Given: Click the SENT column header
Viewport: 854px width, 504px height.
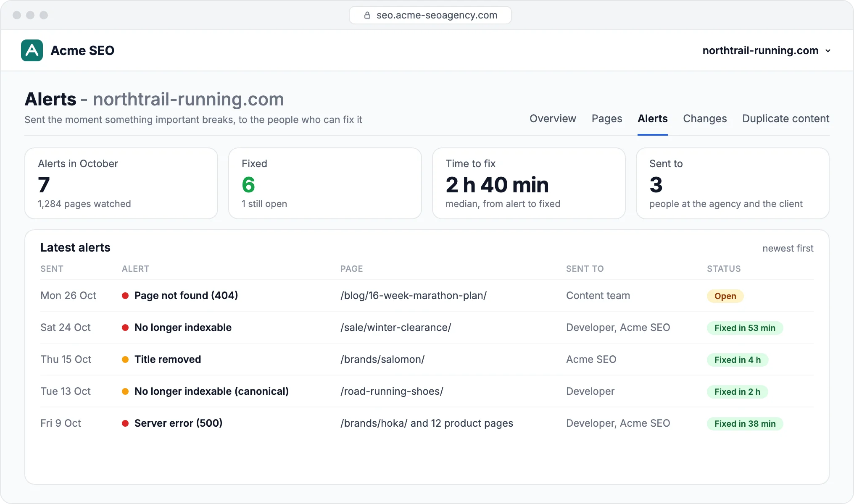Looking at the screenshot, I should coord(52,269).
